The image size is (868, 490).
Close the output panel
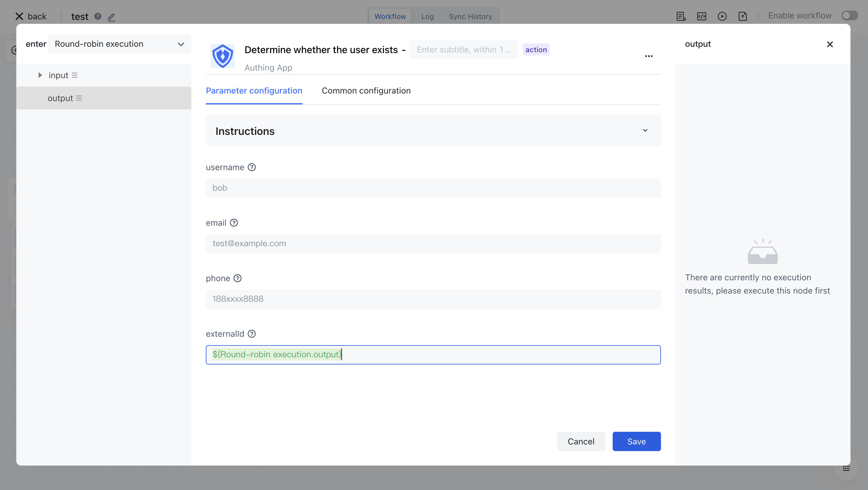(830, 44)
